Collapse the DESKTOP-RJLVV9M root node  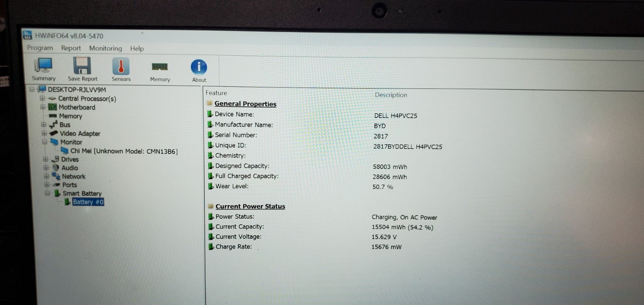(32, 89)
